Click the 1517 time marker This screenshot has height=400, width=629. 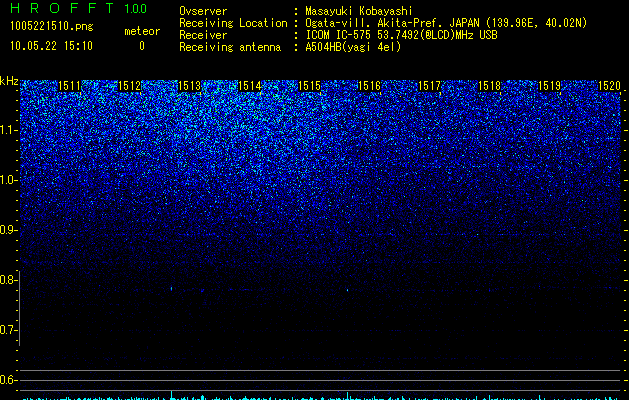430,86
